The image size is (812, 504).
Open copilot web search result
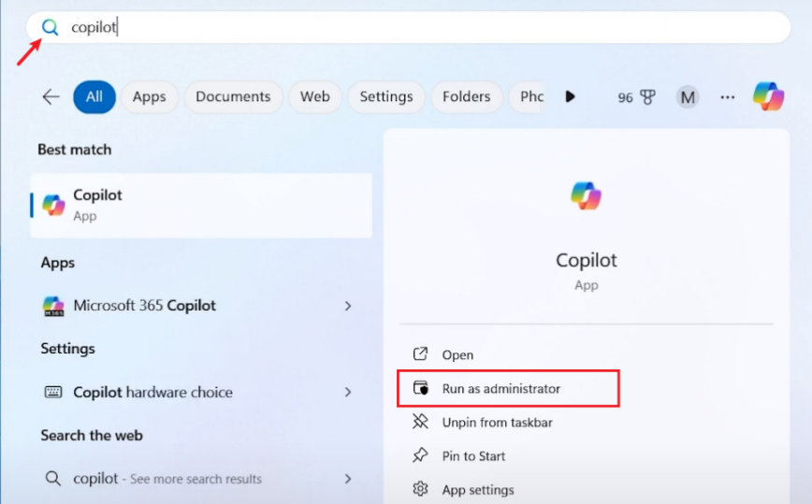pos(201,479)
